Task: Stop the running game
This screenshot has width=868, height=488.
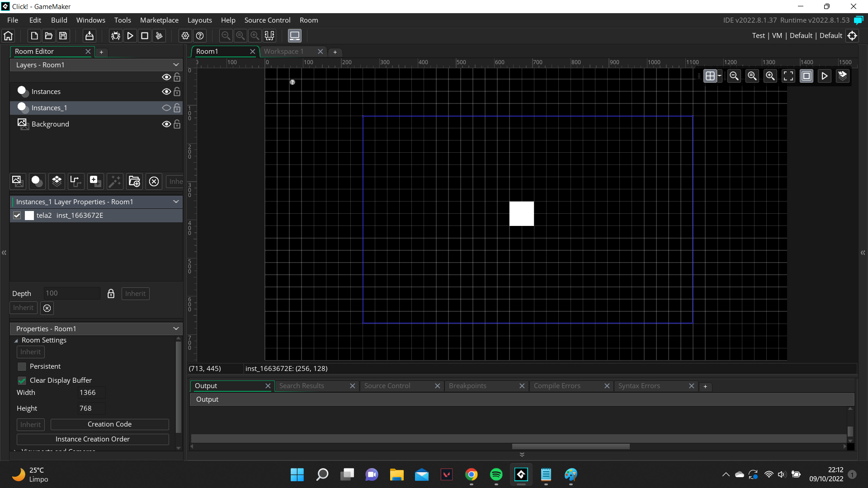Action: tap(145, 36)
